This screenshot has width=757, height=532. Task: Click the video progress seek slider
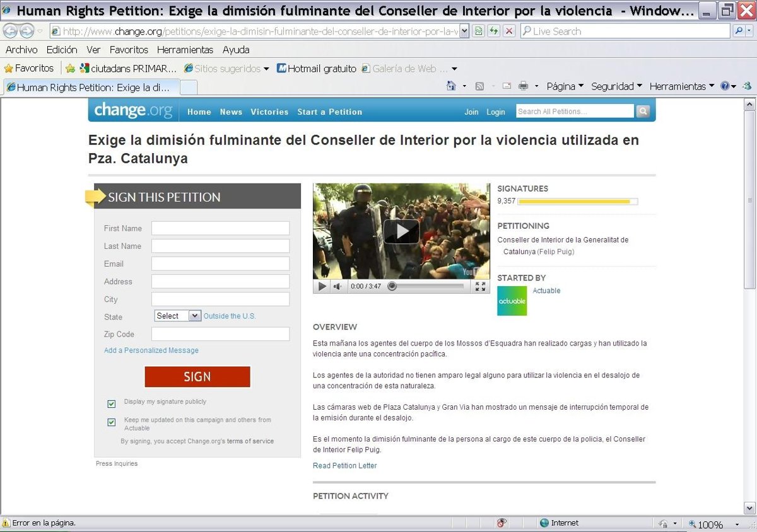point(426,286)
